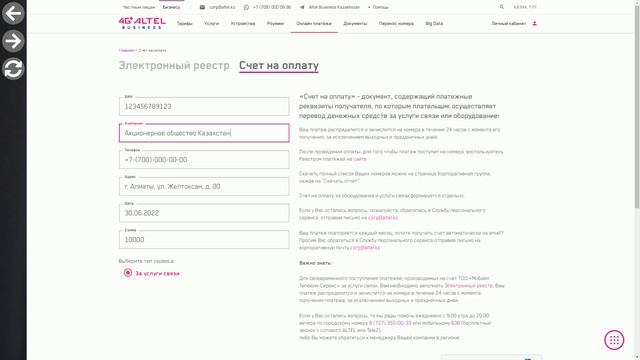Screen dimensions: 640x360
Task: Click the 'Помощь' link in top bar
Action: [x=380, y=7]
